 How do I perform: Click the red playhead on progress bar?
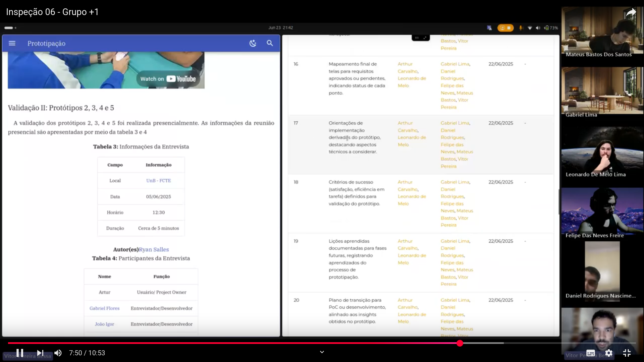point(460,343)
